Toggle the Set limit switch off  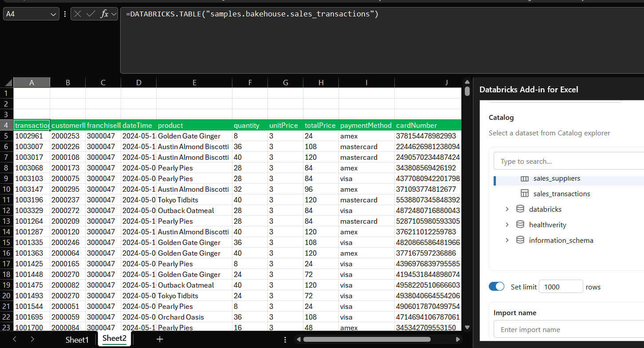coord(497,287)
